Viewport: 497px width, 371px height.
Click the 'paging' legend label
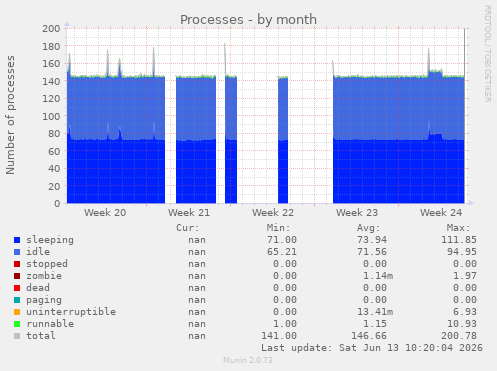(44, 300)
